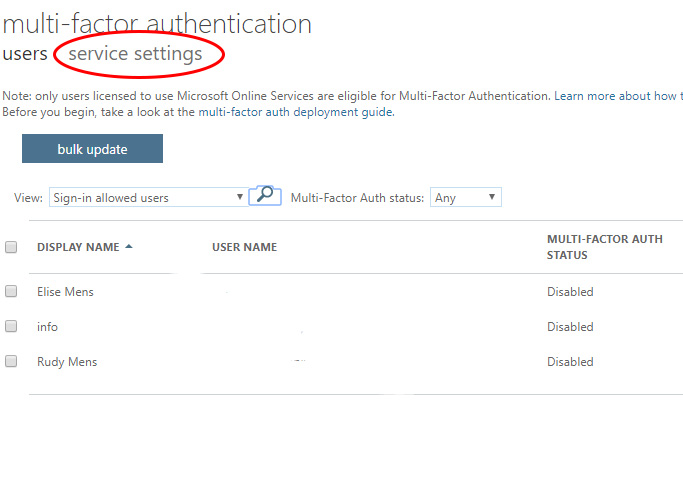Viewport: 683px width, 494px height.
Task: Open the Multi-Factor Auth status dropdown
Action: (466, 197)
